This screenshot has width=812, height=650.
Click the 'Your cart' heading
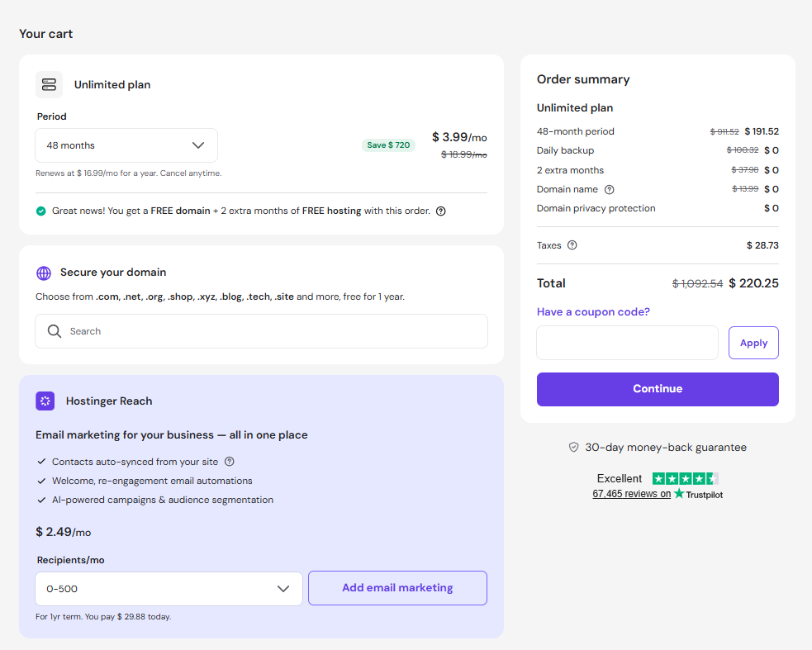tap(46, 34)
